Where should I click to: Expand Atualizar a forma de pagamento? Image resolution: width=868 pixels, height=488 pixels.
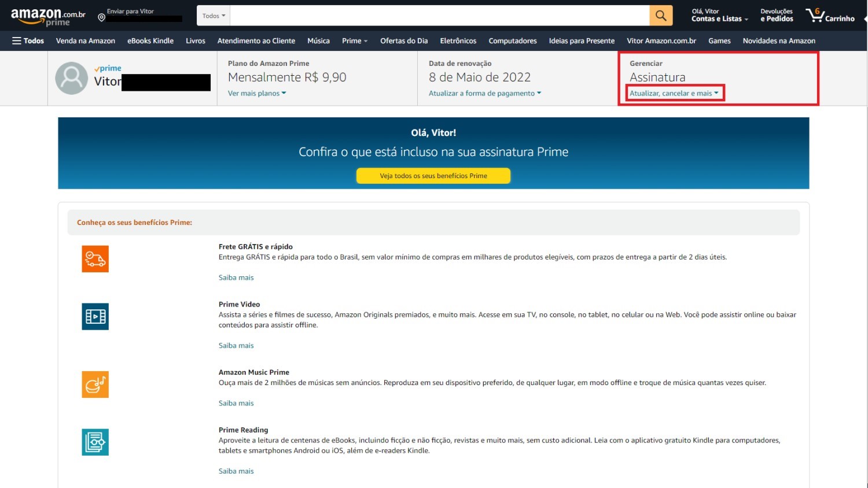(485, 93)
